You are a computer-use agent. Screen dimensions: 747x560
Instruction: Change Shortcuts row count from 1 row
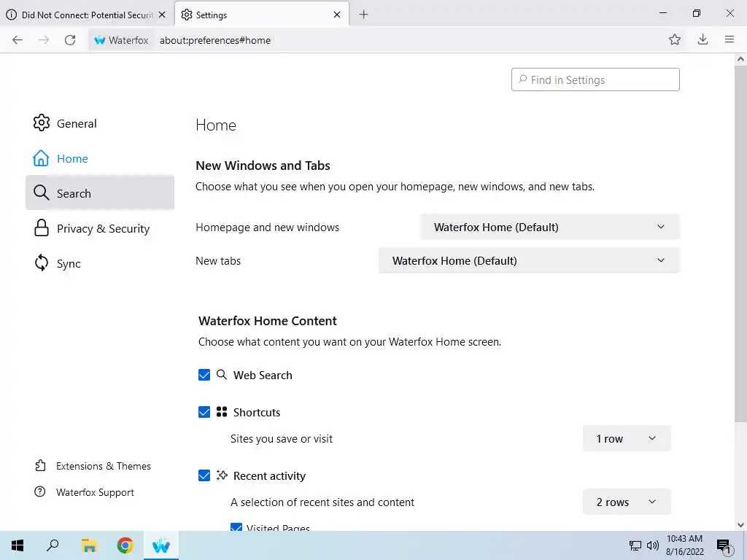point(627,438)
